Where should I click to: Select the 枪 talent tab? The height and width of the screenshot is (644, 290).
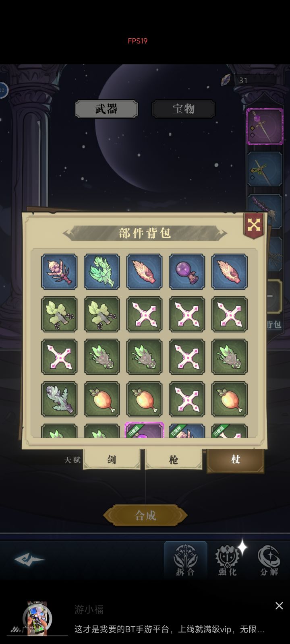point(174,459)
